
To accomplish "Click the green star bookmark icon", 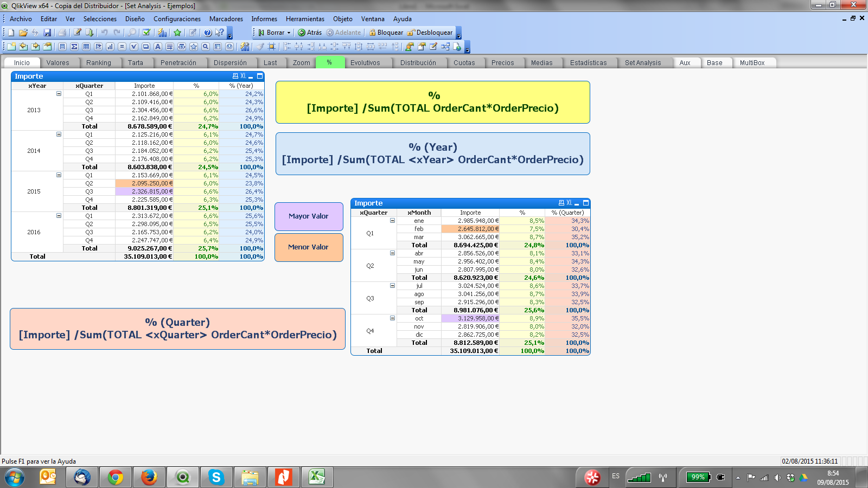I will [x=177, y=33].
